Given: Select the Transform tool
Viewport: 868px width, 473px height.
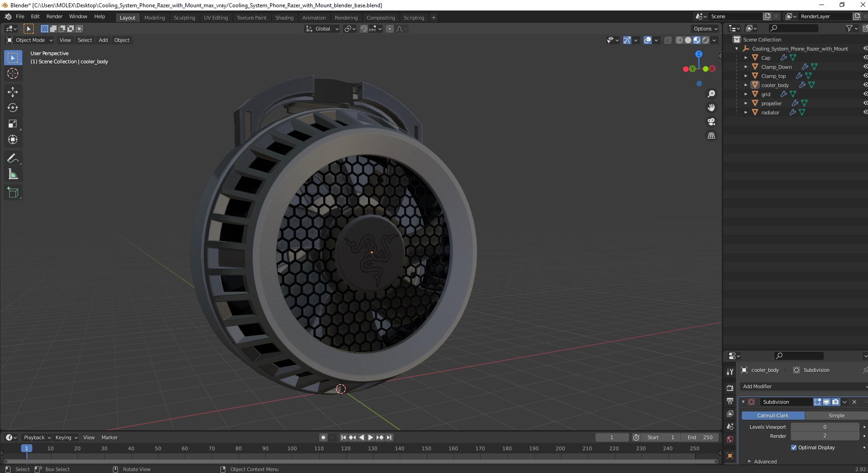Looking at the screenshot, I should coord(13,140).
